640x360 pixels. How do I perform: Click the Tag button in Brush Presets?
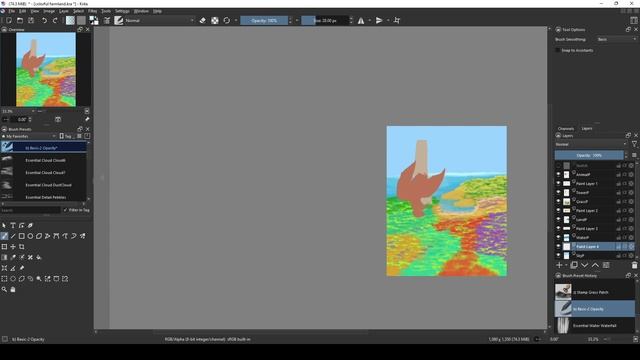pos(67,136)
